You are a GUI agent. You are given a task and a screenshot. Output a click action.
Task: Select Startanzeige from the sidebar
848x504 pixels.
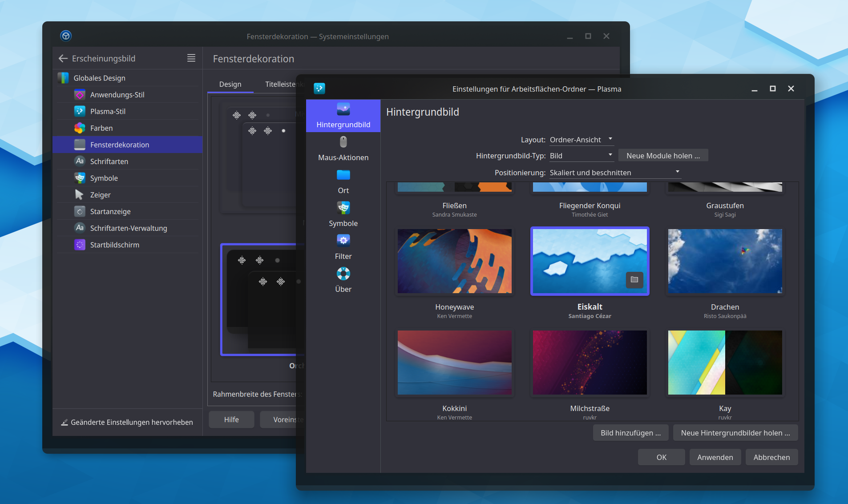point(110,211)
